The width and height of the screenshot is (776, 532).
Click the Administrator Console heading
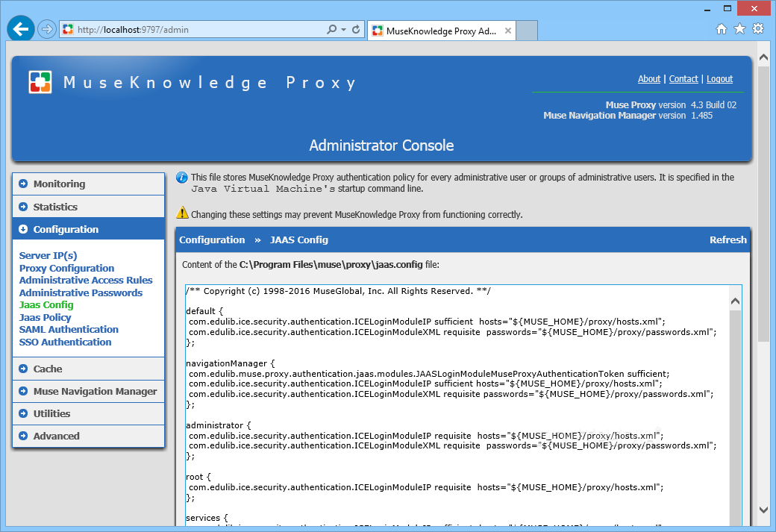click(x=381, y=145)
